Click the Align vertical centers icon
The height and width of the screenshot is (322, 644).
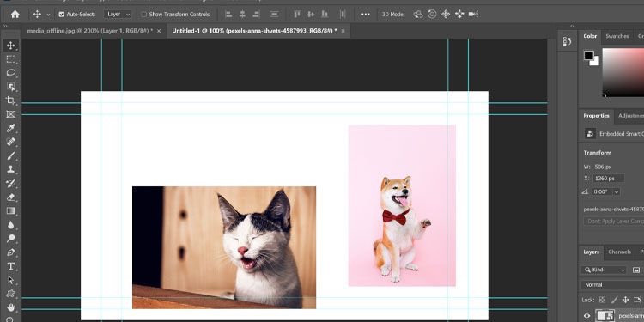pyautogui.click(x=311, y=15)
